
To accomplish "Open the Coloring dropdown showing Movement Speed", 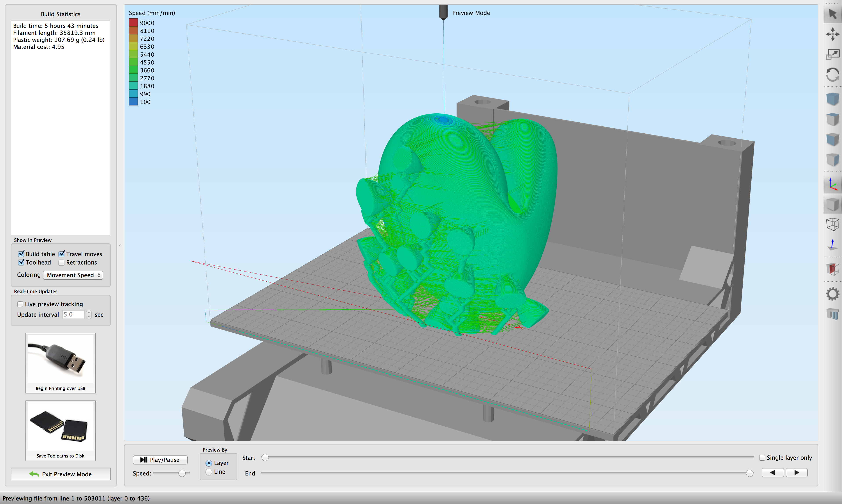I will point(73,275).
